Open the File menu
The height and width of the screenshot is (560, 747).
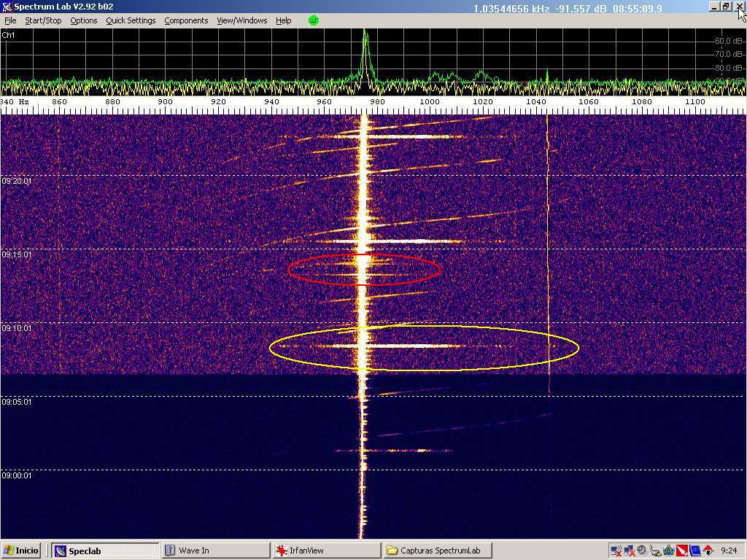pyautogui.click(x=10, y=20)
